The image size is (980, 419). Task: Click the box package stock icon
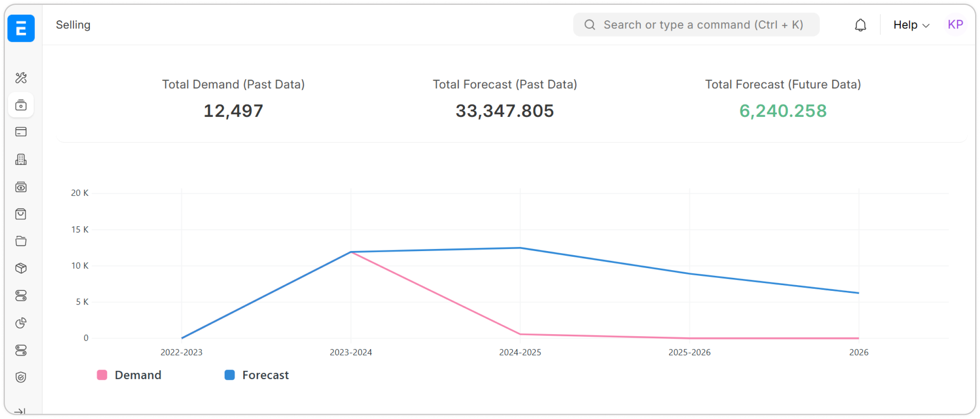(21, 269)
